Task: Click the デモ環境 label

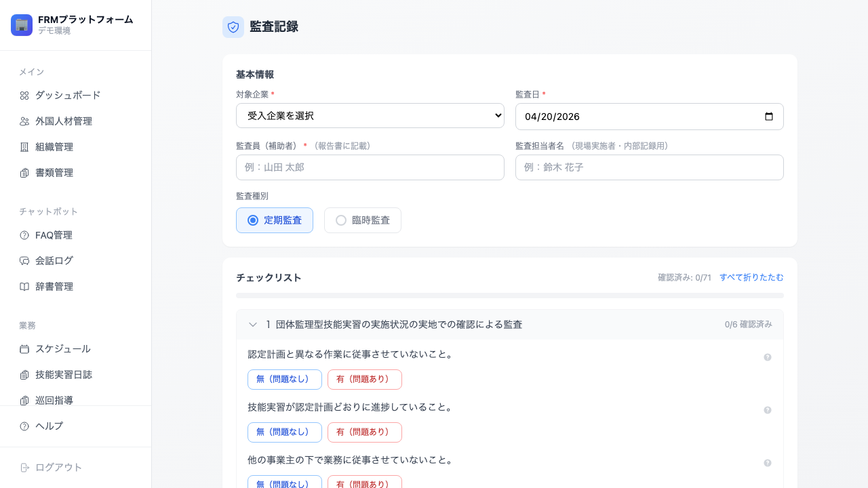Action: (54, 30)
